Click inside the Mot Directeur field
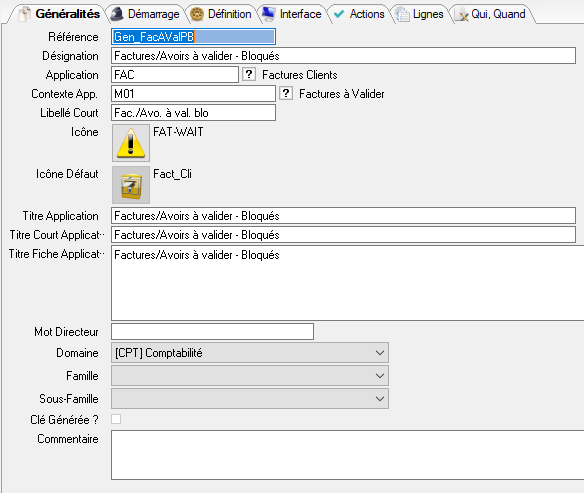 pos(212,331)
